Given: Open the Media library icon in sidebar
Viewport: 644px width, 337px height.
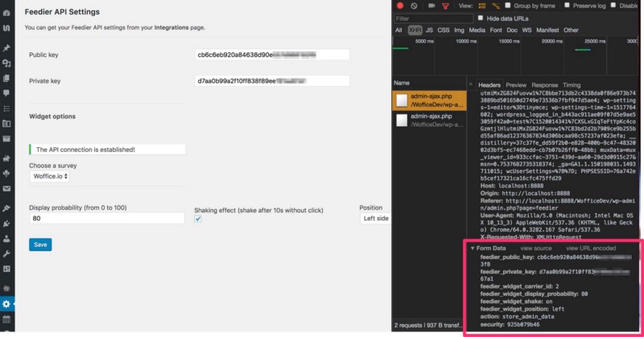Looking at the screenshot, I should (x=6, y=64).
